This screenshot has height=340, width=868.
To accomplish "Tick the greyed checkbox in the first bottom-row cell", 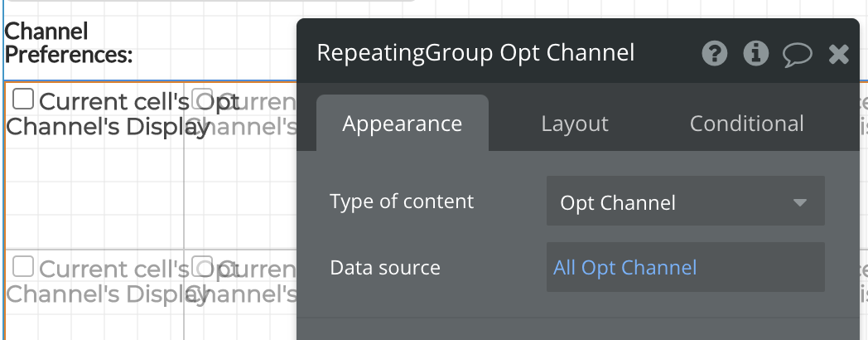I will [23, 266].
